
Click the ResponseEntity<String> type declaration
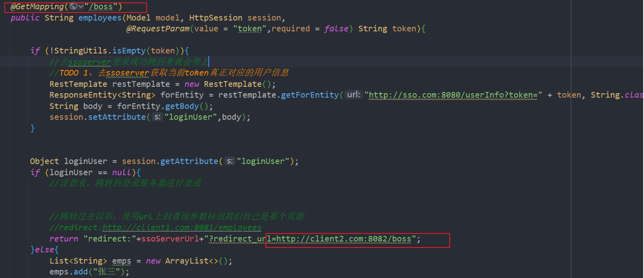[x=102, y=95]
